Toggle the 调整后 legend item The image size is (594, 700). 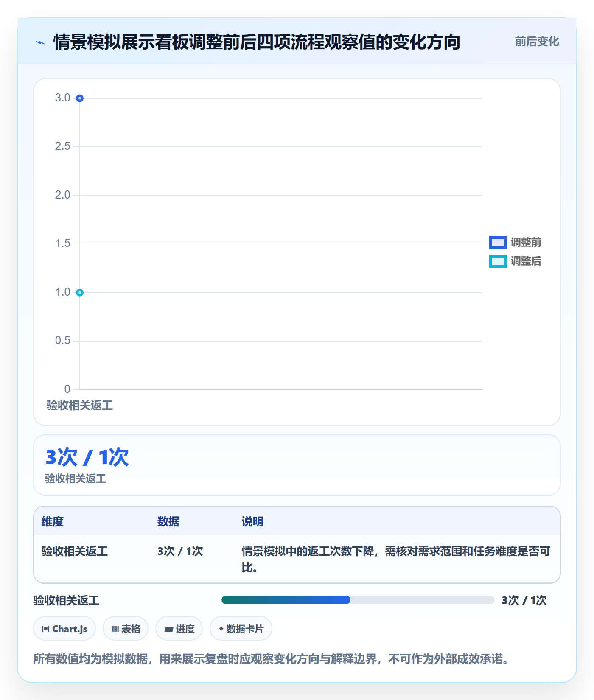(x=515, y=261)
